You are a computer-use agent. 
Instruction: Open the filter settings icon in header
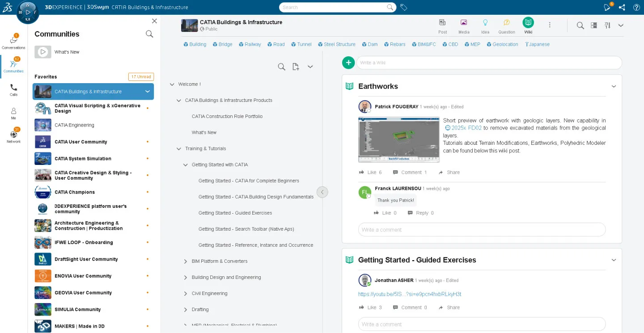(607, 25)
